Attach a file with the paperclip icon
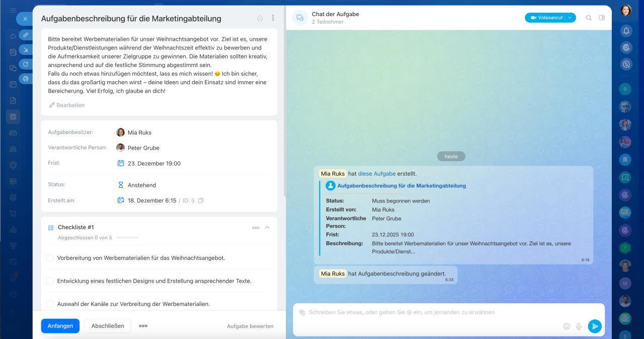644x339 pixels. click(302, 312)
